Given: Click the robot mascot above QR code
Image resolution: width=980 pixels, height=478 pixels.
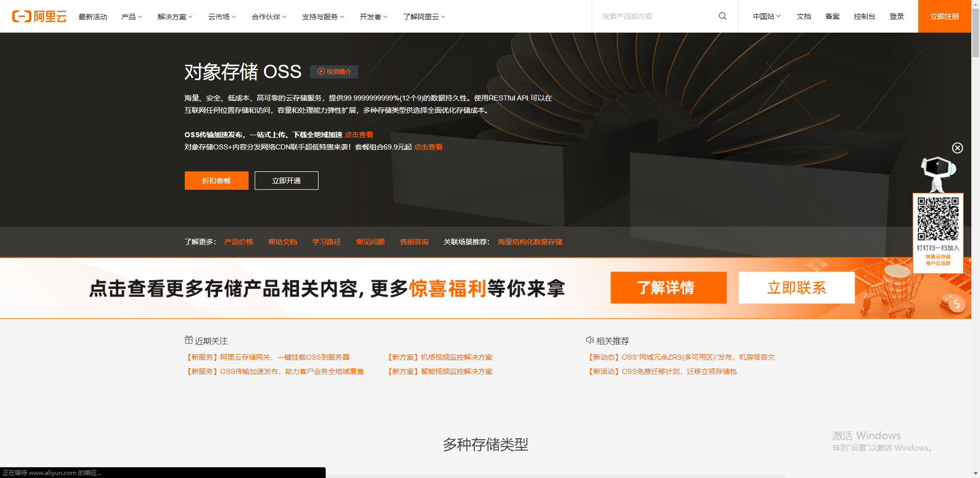Looking at the screenshot, I should click(938, 174).
